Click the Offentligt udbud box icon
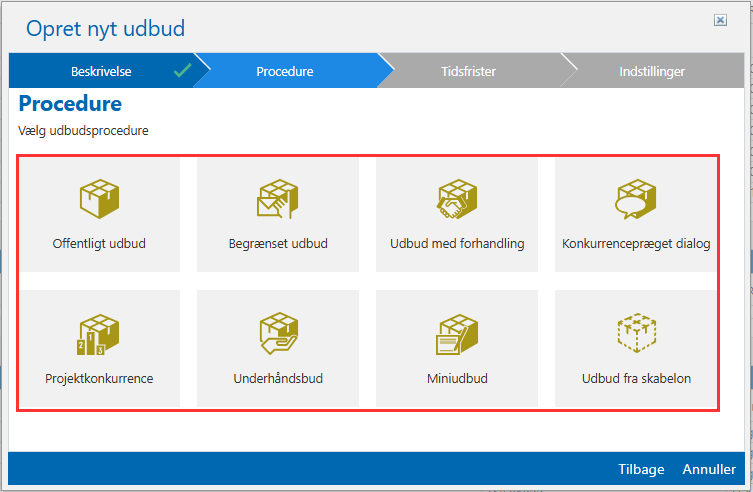 pyautogui.click(x=99, y=198)
